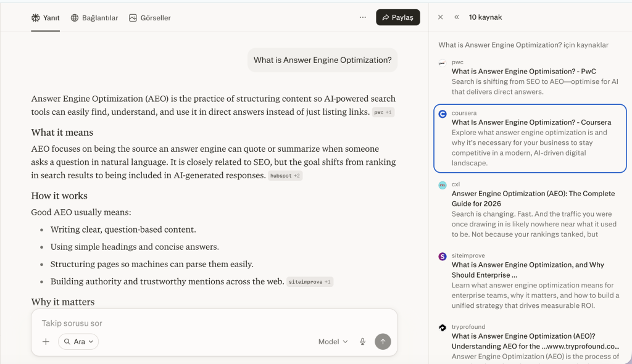Open the CXL 'Complete Guide for 2026' source

(x=533, y=199)
